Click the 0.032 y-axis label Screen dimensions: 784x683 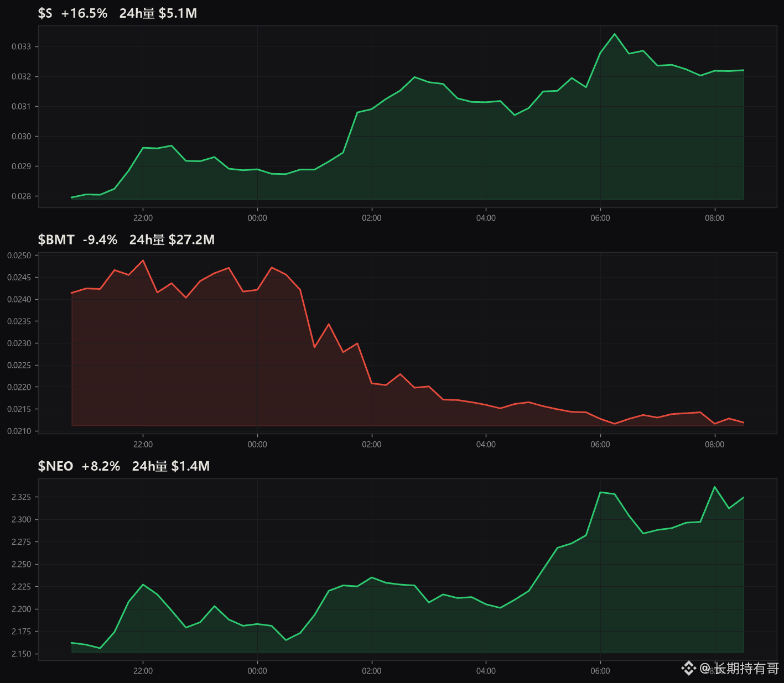pyautogui.click(x=21, y=76)
